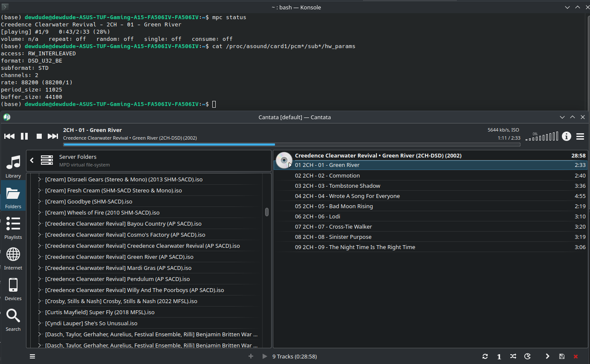This screenshot has width=590, height=364.
Task: Save the play queue as playlist
Action: (x=562, y=356)
